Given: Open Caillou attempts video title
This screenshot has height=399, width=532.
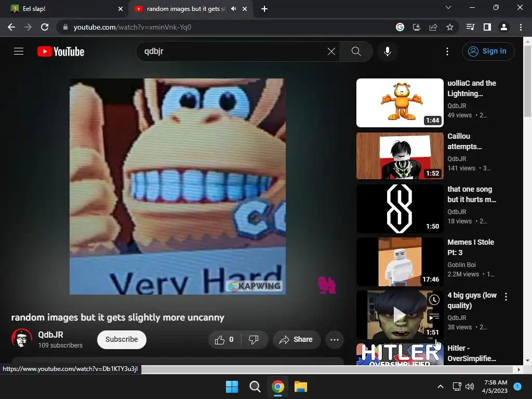Looking at the screenshot, I should pyautogui.click(x=464, y=141).
